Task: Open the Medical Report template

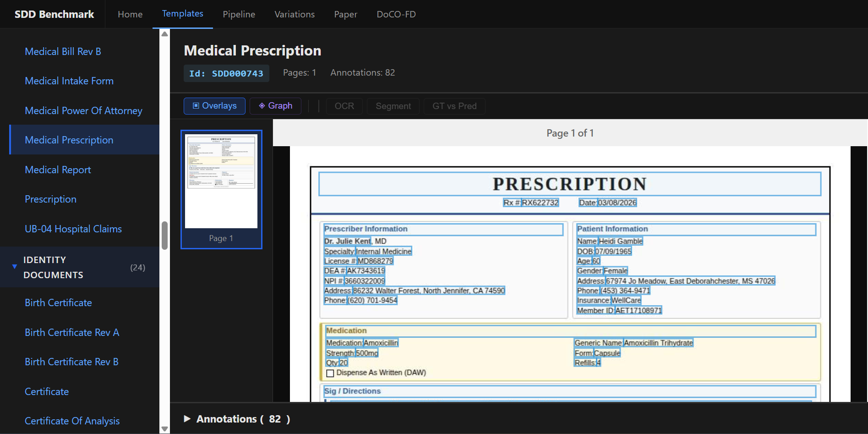Action: [x=58, y=170]
